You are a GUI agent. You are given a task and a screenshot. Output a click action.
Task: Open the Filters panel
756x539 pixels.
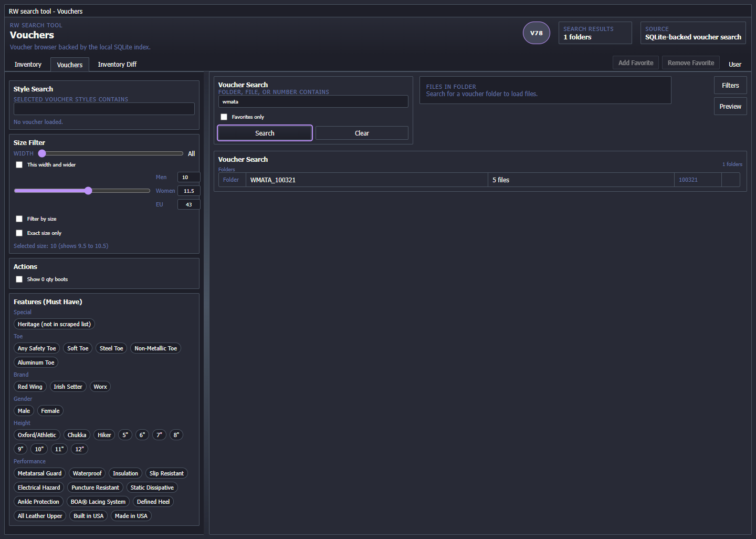(x=730, y=86)
